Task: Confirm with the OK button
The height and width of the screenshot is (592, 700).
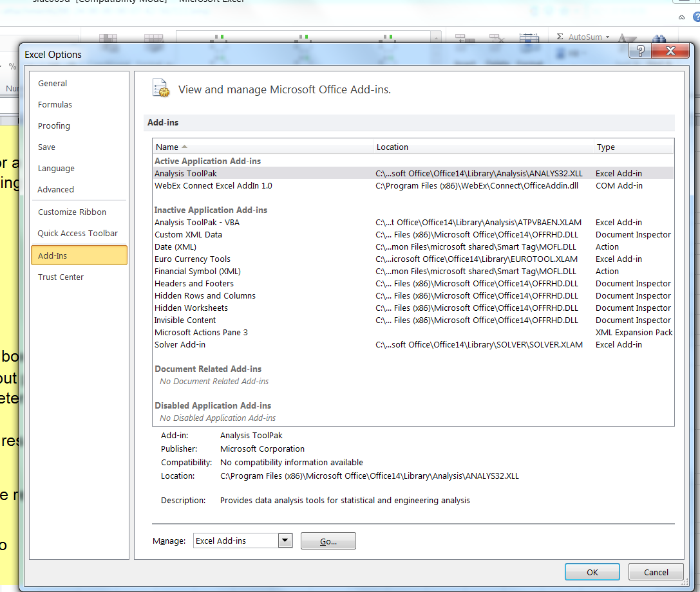Action: pyautogui.click(x=592, y=572)
